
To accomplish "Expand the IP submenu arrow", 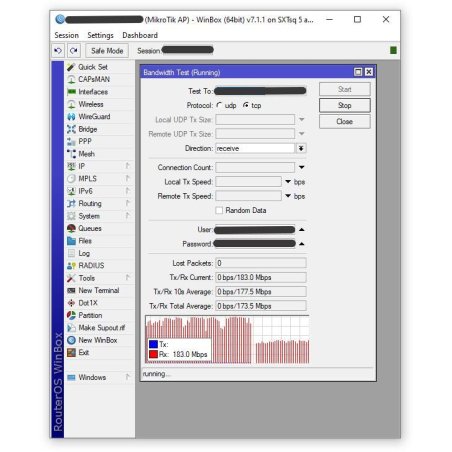I will click(128, 166).
